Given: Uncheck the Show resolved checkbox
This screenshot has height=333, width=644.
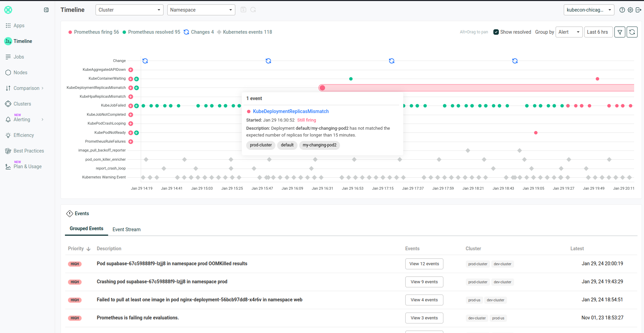Looking at the screenshot, I should (x=496, y=32).
